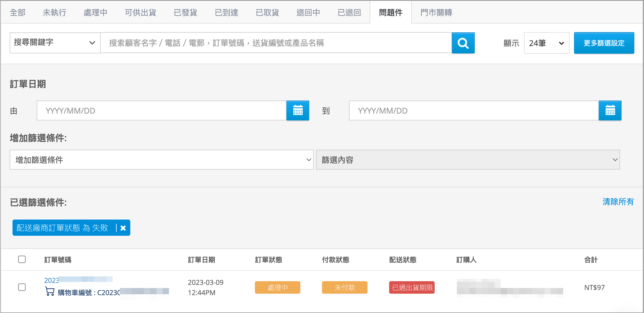Check the box for the 2023-03-09 order row
644x313 pixels.
coord(22,287)
